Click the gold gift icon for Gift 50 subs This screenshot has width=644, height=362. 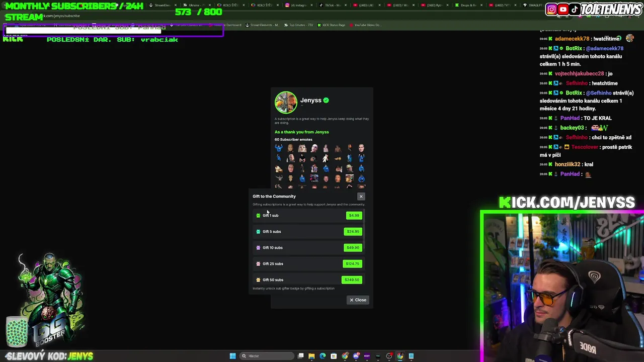258,280
